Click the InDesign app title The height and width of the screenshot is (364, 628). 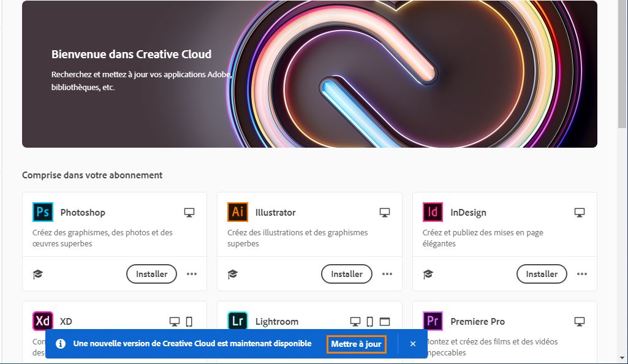pos(468,213)
